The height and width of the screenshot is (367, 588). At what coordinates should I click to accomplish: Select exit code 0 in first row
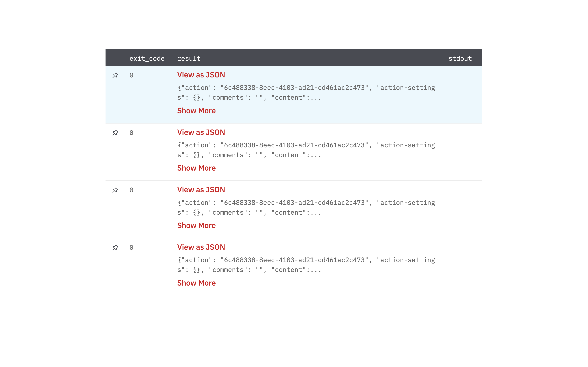click(131, 75)
